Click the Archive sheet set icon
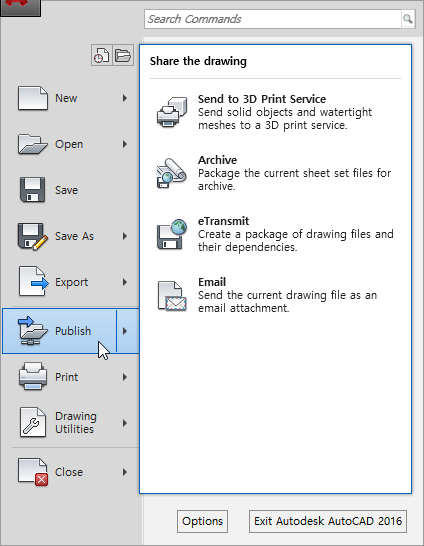 (172, 173)
